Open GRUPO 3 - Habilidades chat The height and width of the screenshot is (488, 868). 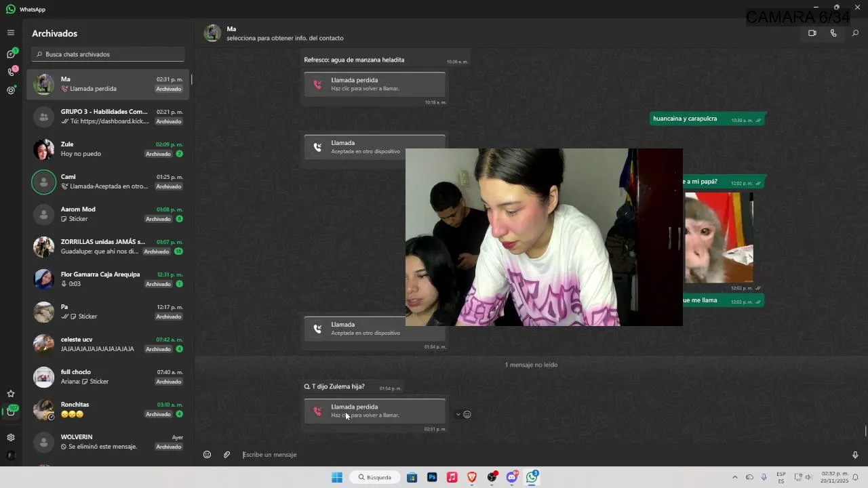click(108, 117)
